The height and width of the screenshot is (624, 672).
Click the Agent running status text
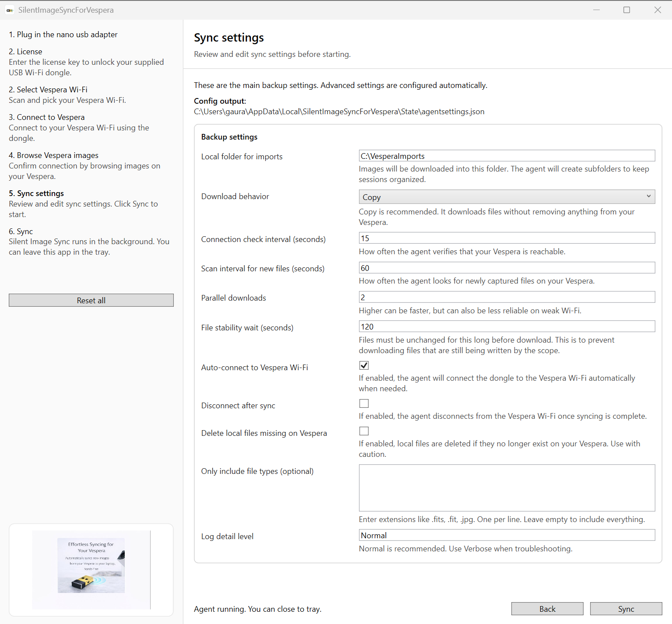pos(258,609)
